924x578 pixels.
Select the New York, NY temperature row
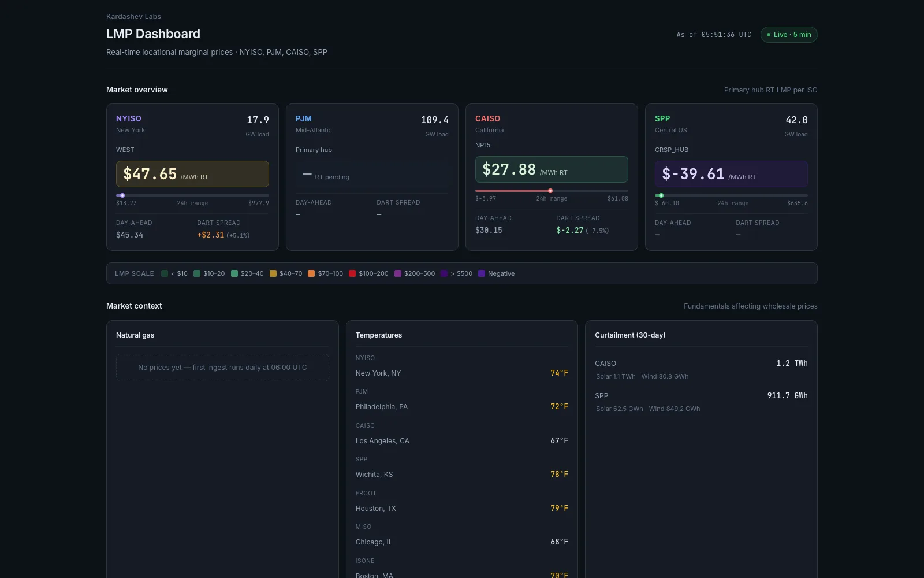point(462,373)
